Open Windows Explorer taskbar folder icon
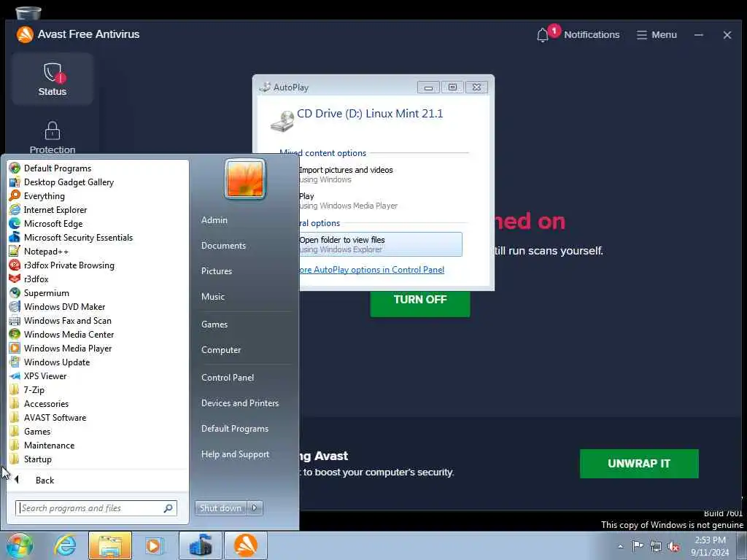The height and width of the screenshot is (560, 747). (x=110, y=545)
